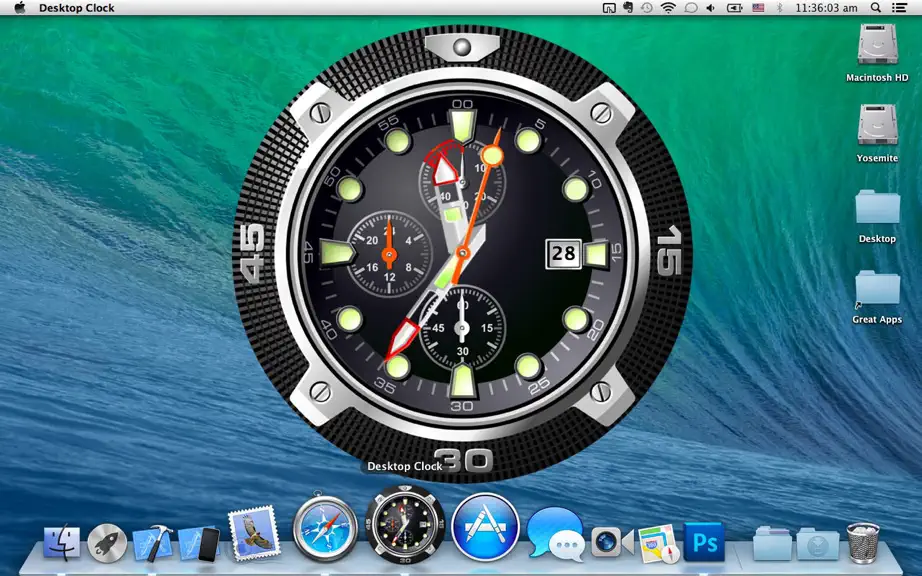Open Finder from the Dock

(x=61, y=542)
